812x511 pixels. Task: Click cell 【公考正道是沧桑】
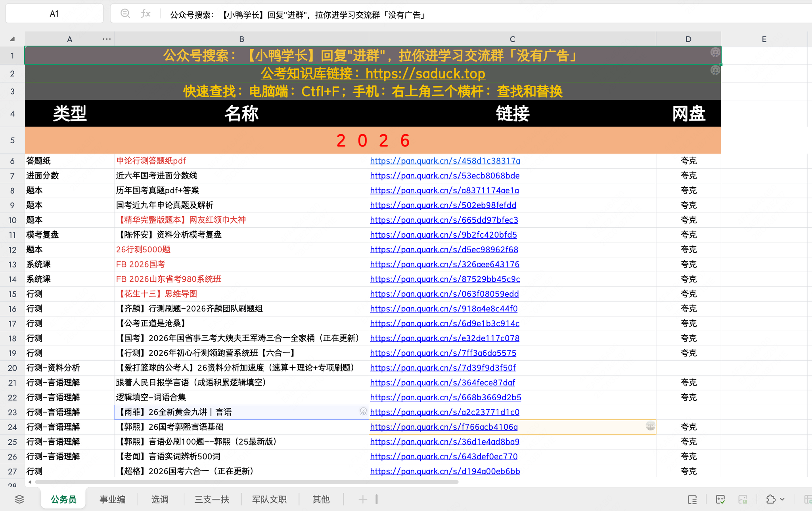(241, 323)
